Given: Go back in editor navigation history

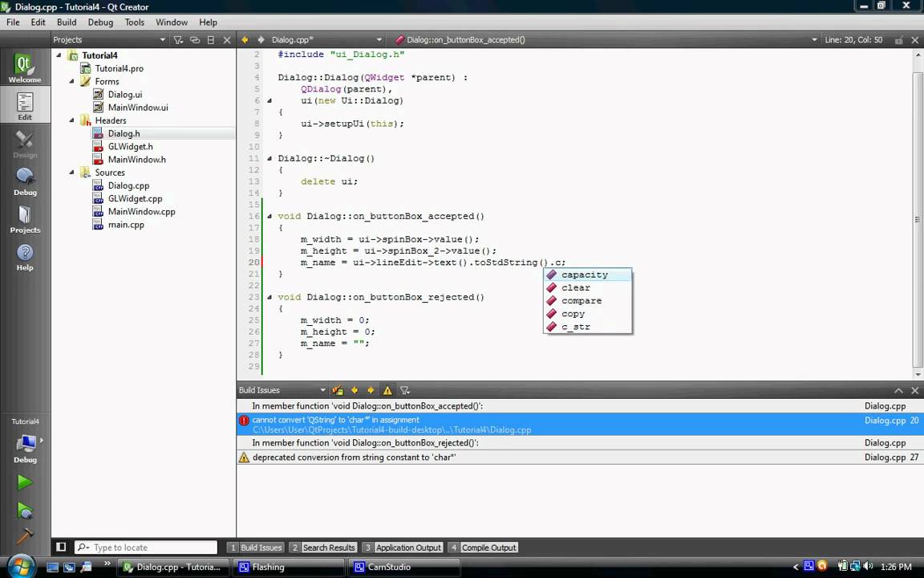Looking at the screenshot, I should click(x=245, y=39).
